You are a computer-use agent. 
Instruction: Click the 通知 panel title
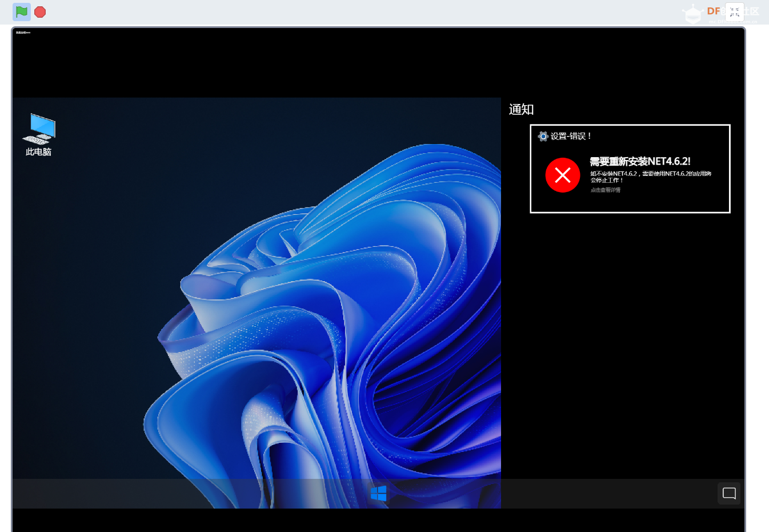(x=521, y=110)
